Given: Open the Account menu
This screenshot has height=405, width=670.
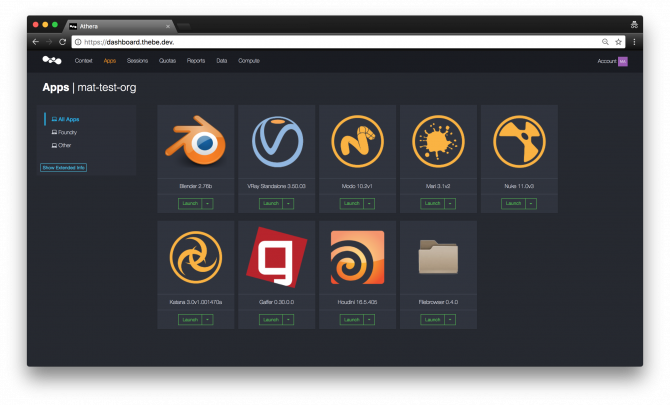Looking at the screenshot, I should pyautogui.click(x=607, y=61).
